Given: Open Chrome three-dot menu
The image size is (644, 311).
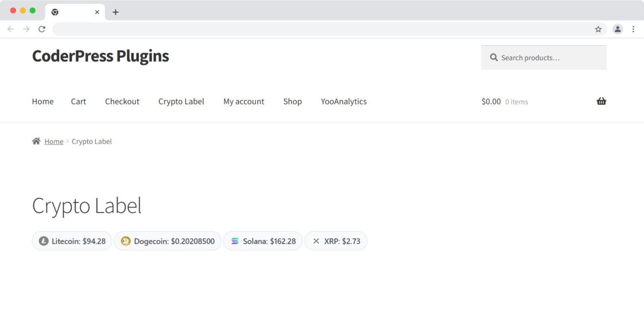Looking at the screenshot, I should click(x=633, y=29).
